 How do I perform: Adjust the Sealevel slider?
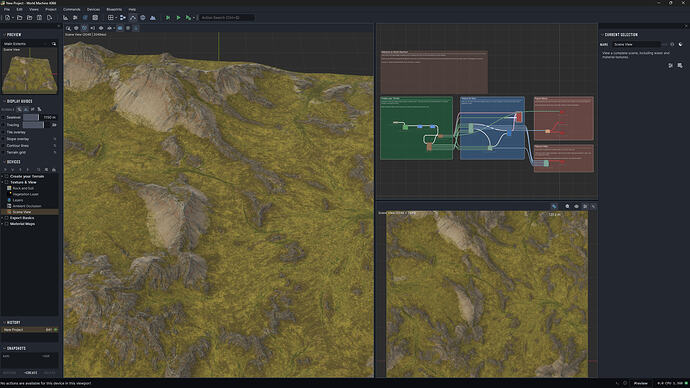click(31, 117)
